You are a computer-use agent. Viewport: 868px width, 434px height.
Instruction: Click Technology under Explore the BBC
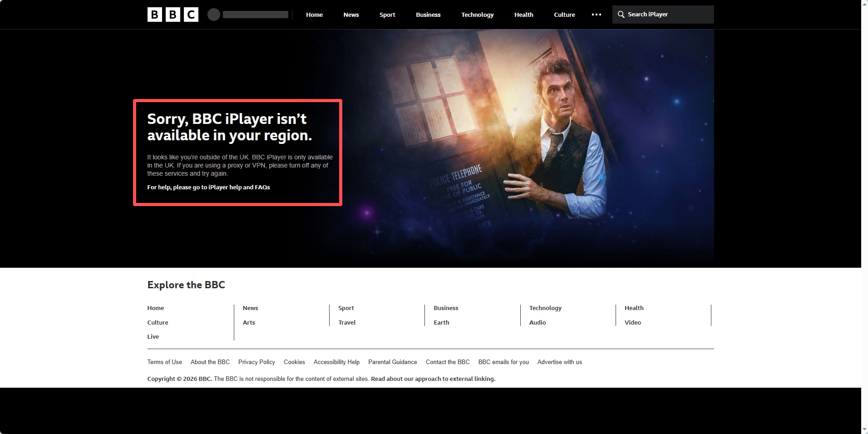(x=545, y=308)
